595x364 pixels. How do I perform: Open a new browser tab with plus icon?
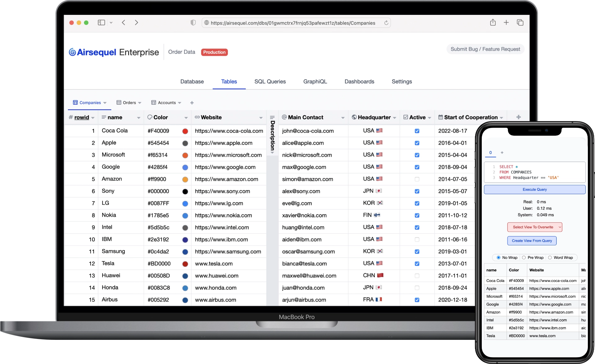[506, 23]
